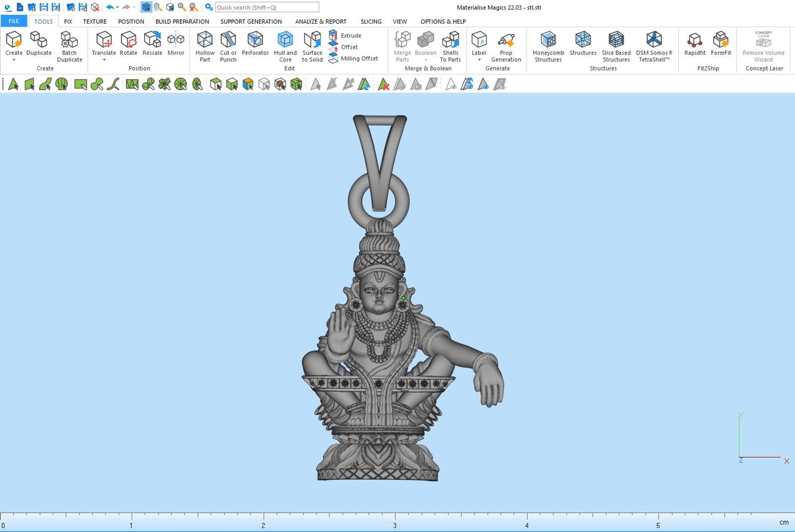The image size is (795, 532).
Task: Open the BUILD PREPARATION tab
Action: click(182, 22)
